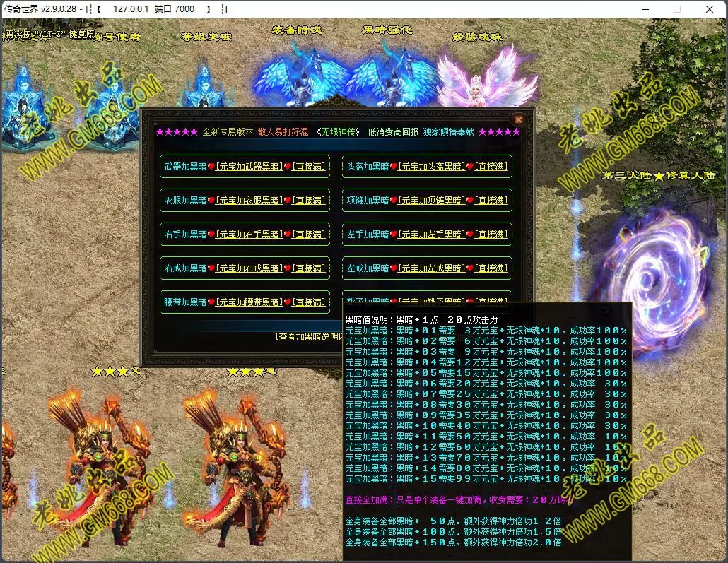Click [元宝加腰带黑暗] link
This screenshot has height=563, width=728.
[x=249, y=302]
